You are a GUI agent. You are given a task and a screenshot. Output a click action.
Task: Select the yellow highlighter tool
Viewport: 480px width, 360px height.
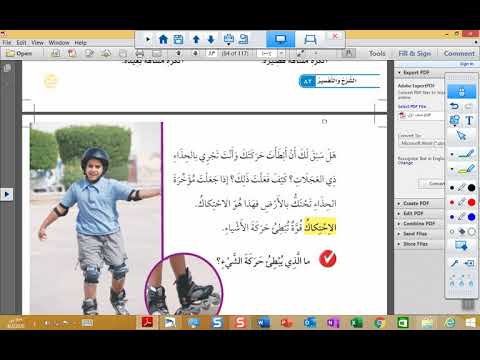tap(465, 170)
